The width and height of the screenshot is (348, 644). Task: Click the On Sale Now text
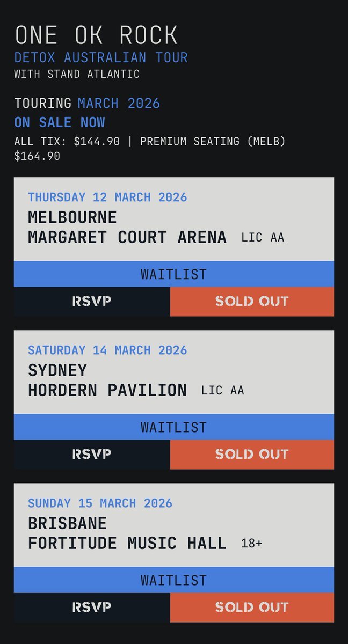pos(60,122)
